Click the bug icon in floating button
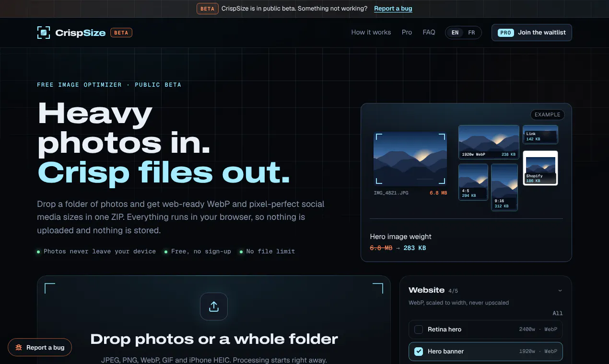 pyautogui.click(x=19, y=347)
